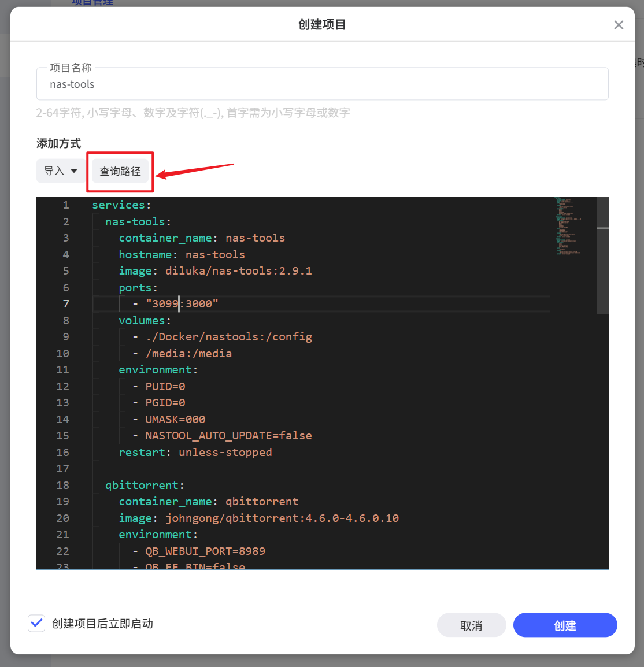Image resolution: width=644 pixels, height=667 pixels.
Task: Click line number 7 in gutter
Action: pyautogui.click(x=66, y=303)
